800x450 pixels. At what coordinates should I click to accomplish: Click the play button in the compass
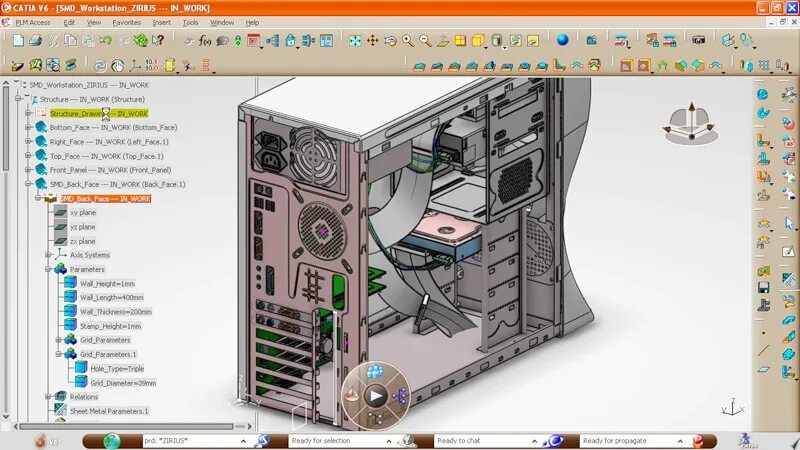[376, 395]
